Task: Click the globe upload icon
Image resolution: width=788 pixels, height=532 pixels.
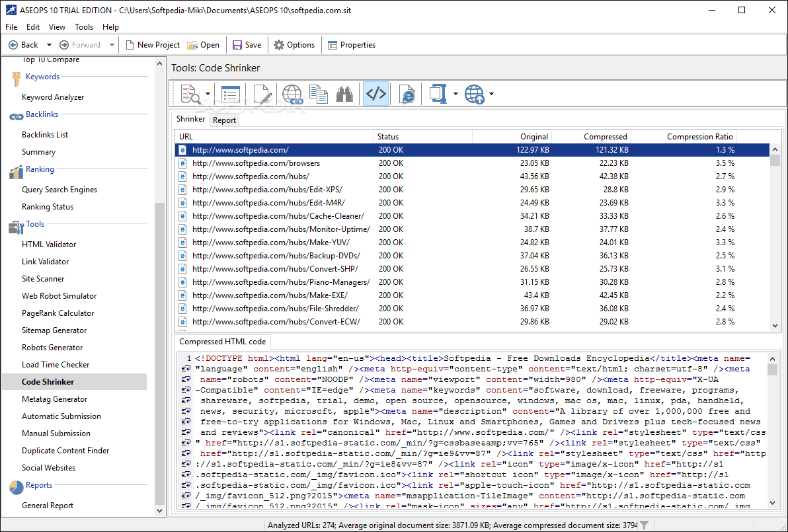Action: 474,94
